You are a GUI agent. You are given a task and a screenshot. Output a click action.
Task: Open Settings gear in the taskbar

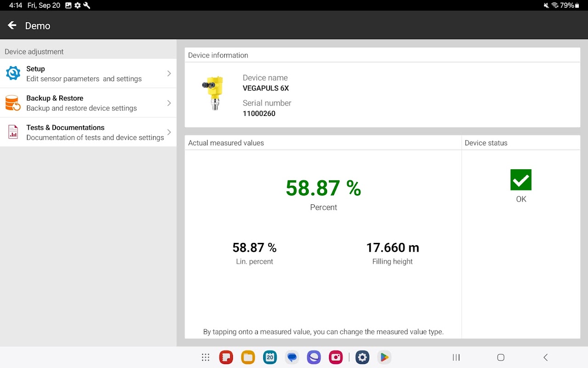point(362,357)
